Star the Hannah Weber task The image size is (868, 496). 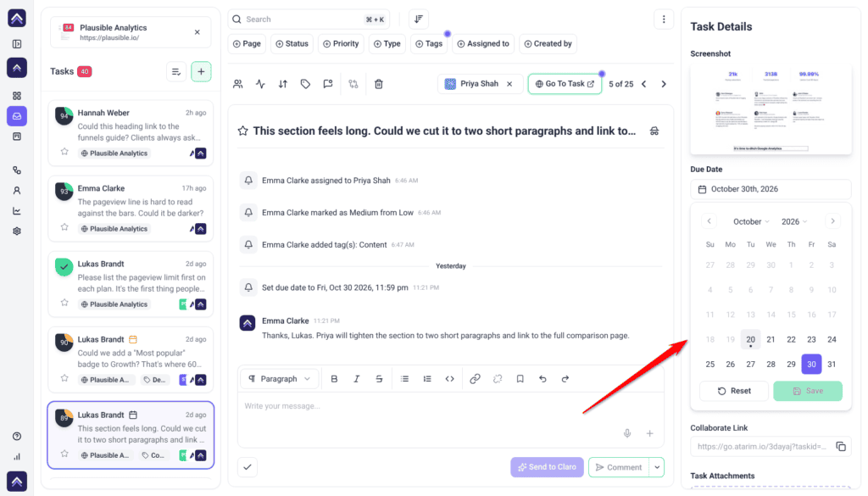[x=64, y=152]
